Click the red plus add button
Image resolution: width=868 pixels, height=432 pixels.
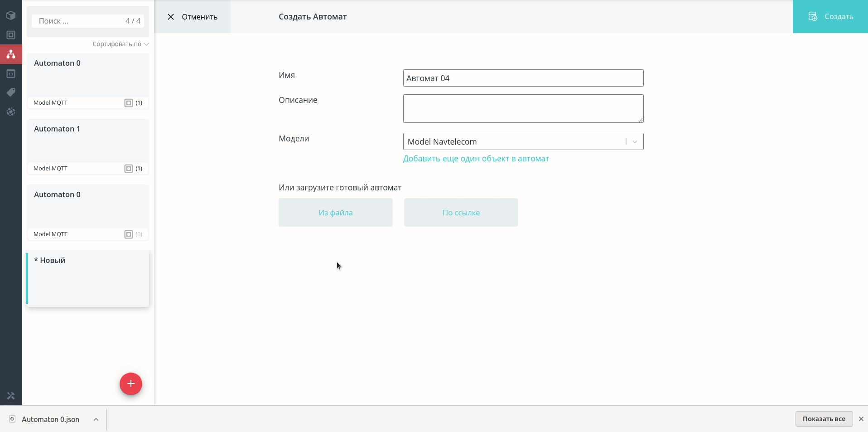[131, 384]
